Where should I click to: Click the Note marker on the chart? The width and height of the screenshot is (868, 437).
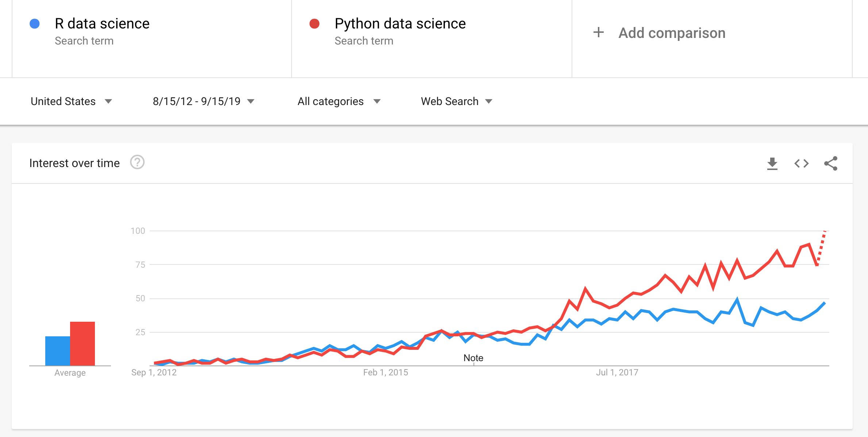pos(473,358)
